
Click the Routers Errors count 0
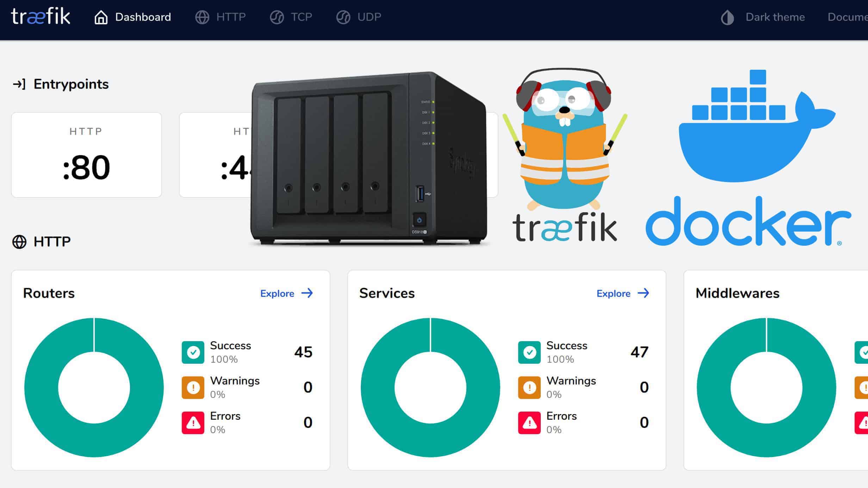click(x=308, y=423)
